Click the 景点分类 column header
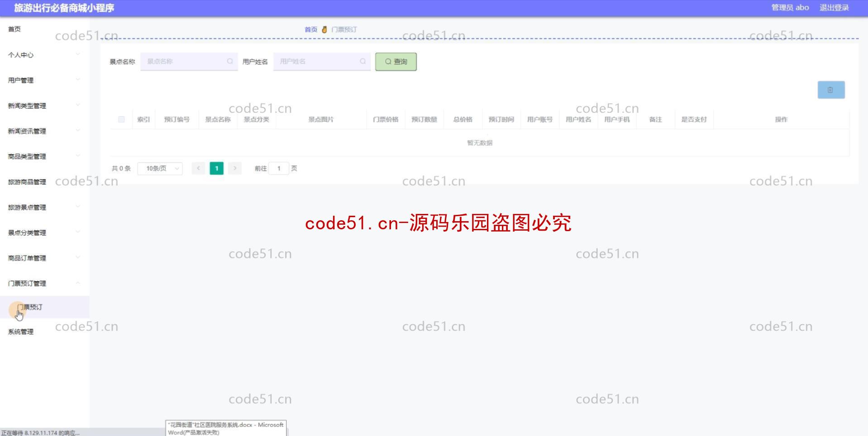The image size is (868, 436). point(257,119)
